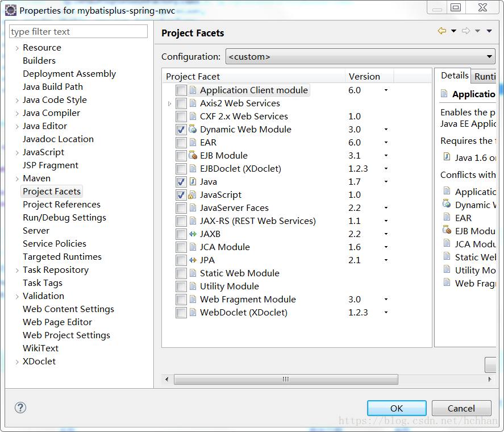Click the Version column header
The image size is (504, 432).
pyautogui.click(x=369, y=77)
